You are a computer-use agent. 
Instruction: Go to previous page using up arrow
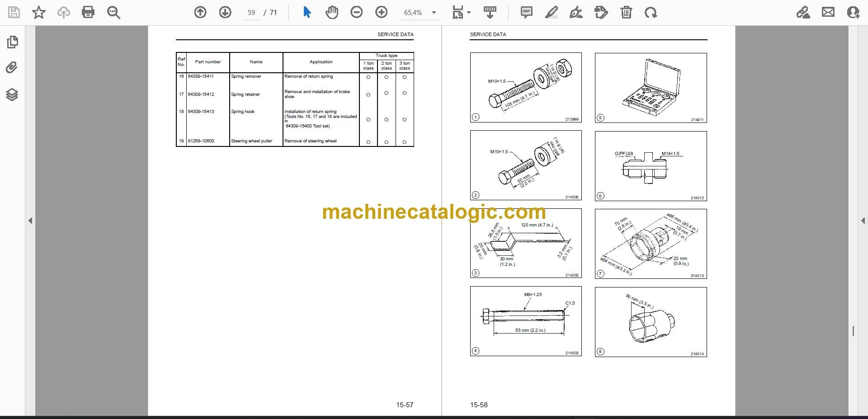click(200, 12)
